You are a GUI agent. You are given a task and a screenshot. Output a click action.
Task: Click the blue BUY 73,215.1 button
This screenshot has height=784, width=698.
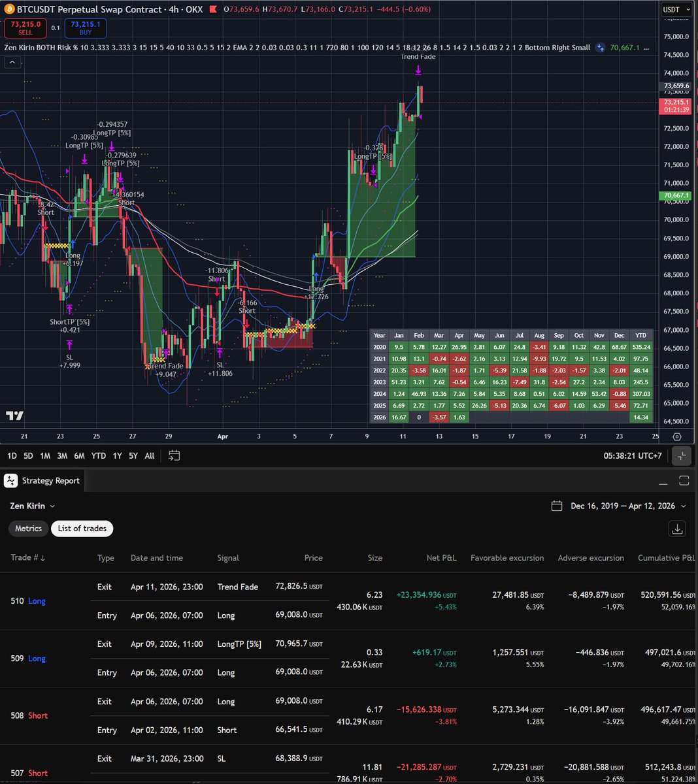(x=86, y=27)
